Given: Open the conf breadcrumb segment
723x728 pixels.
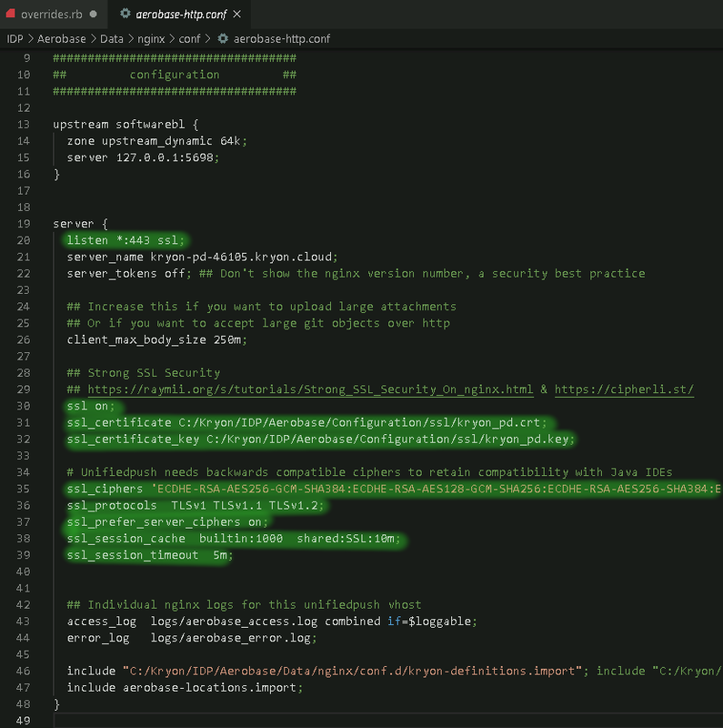Looking at the screenshot, I should (189, 39).
